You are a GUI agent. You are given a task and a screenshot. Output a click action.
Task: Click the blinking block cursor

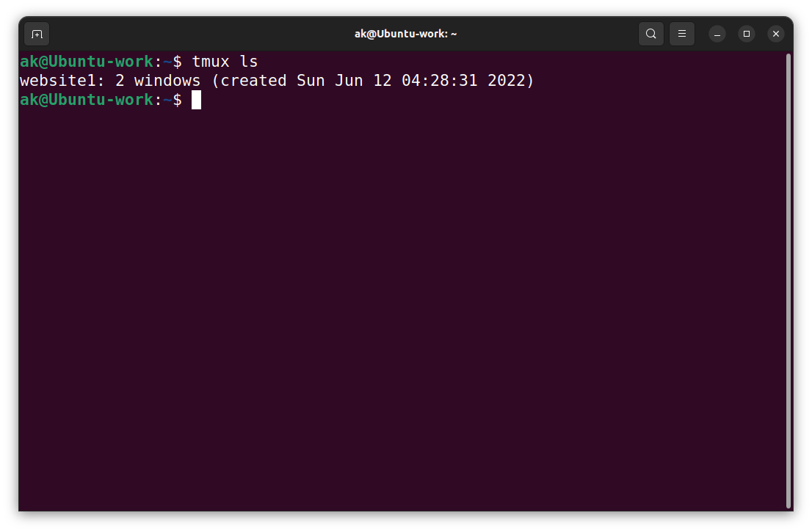(195, 100)
